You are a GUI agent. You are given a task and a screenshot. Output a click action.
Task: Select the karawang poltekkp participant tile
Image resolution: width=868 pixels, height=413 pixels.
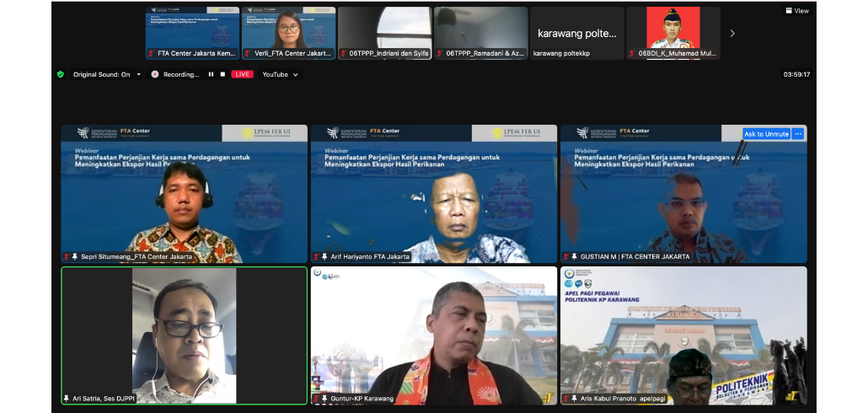[577, 34]
